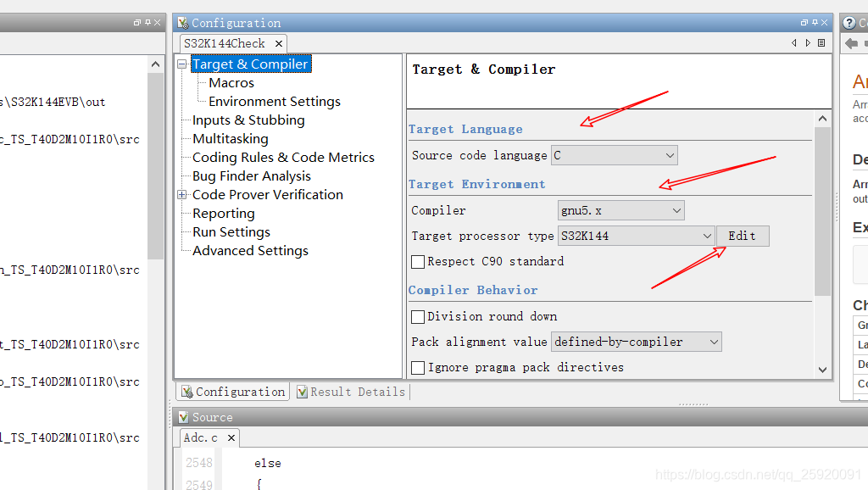
Task: Select Macros in configuration tree
Action: (x=231, y=83)
